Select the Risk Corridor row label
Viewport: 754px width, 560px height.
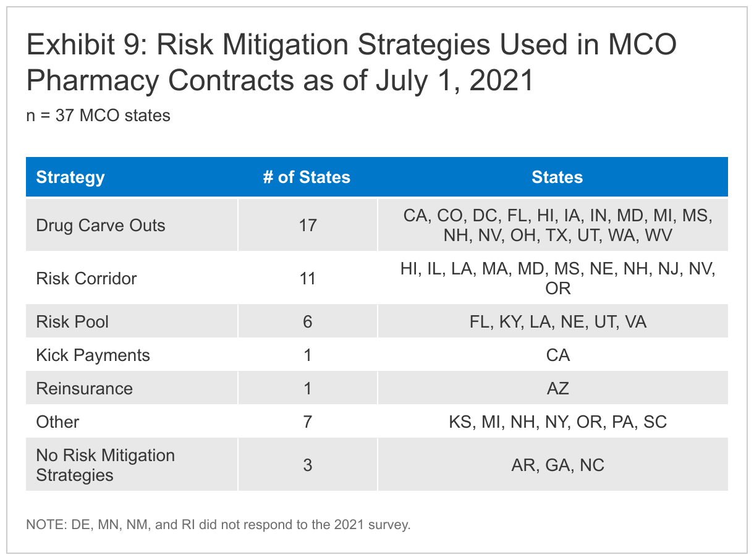[87, 279]
